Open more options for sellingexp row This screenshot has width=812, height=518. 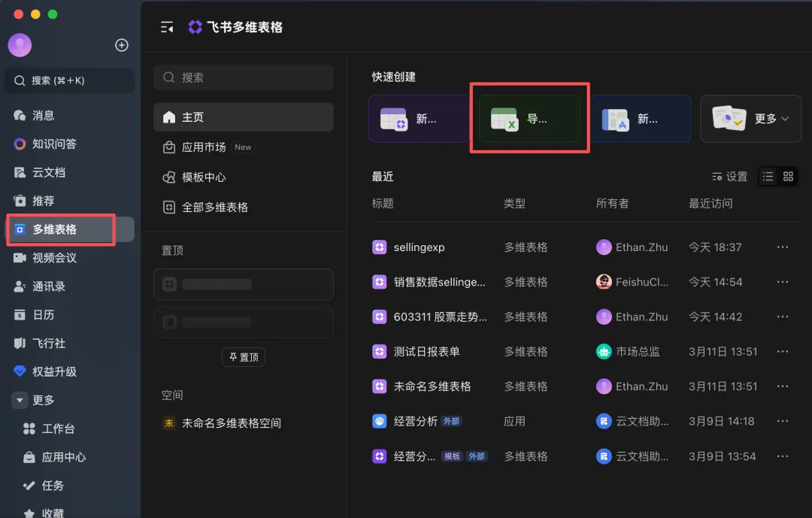coord(783,247)
